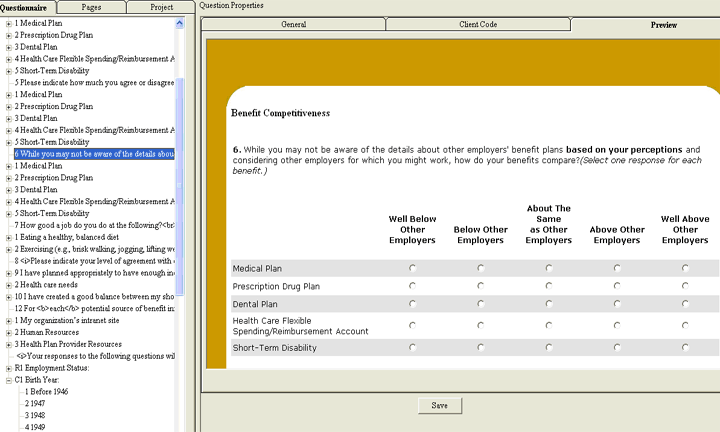This screenshot has height=432, width=720.
Task: Click the Benefit Competitiveness heading
Action: pyautogui.click(x=281, y=113)
